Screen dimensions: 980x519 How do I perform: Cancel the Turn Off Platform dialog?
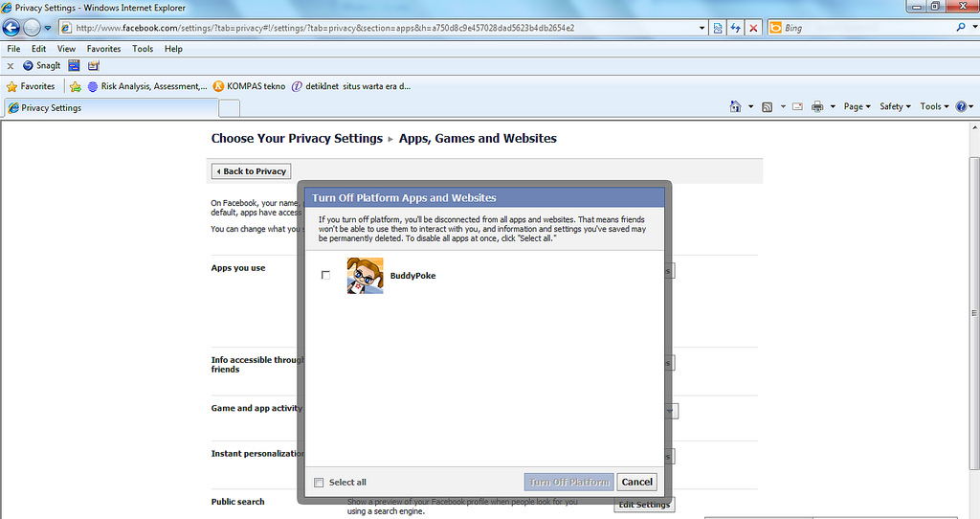point(636,482)
